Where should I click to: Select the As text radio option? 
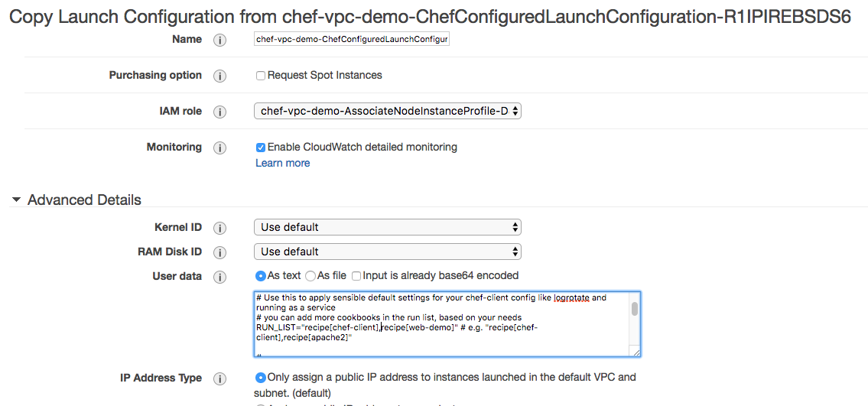[260, 275]
